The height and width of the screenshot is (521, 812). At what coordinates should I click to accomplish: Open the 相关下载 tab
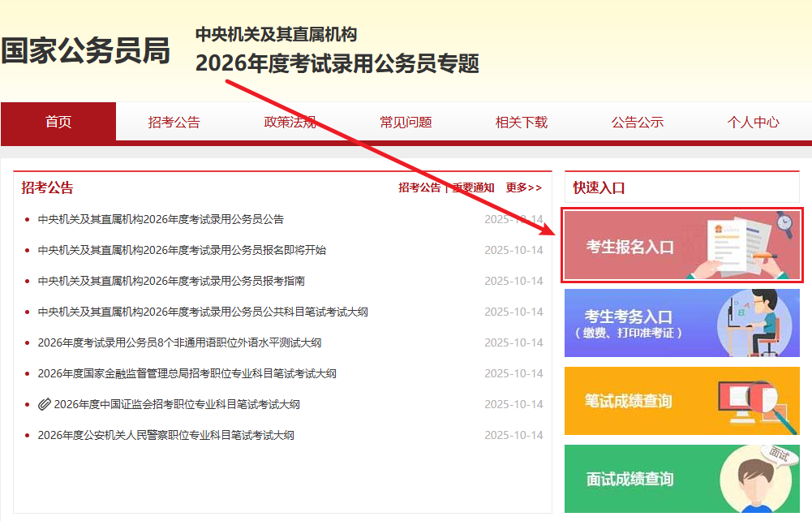click(x=522, y=123)
